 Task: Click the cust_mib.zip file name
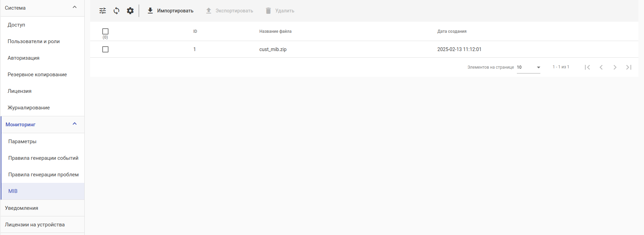(x=273, y=49)
